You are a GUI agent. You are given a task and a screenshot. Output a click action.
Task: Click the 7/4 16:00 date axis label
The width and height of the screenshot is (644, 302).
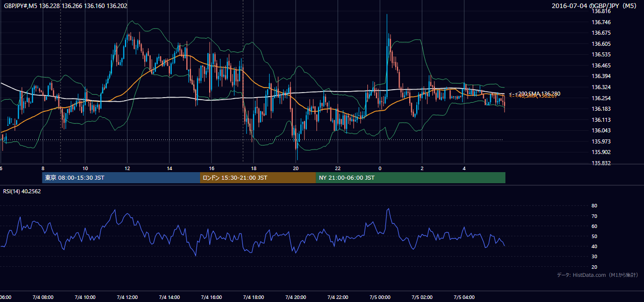pyautogui.click(x=211, y=297)
